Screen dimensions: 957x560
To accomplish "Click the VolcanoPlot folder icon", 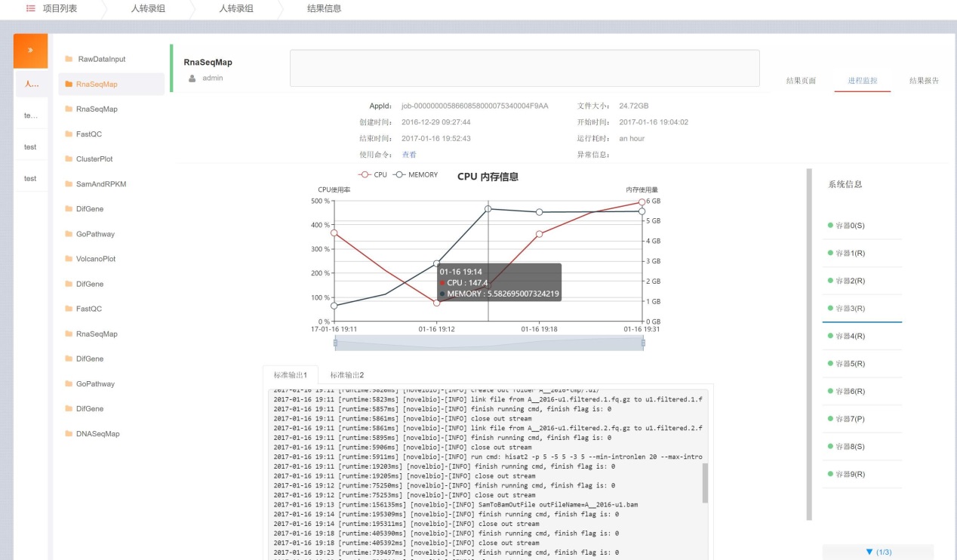I will coord(69,259).
